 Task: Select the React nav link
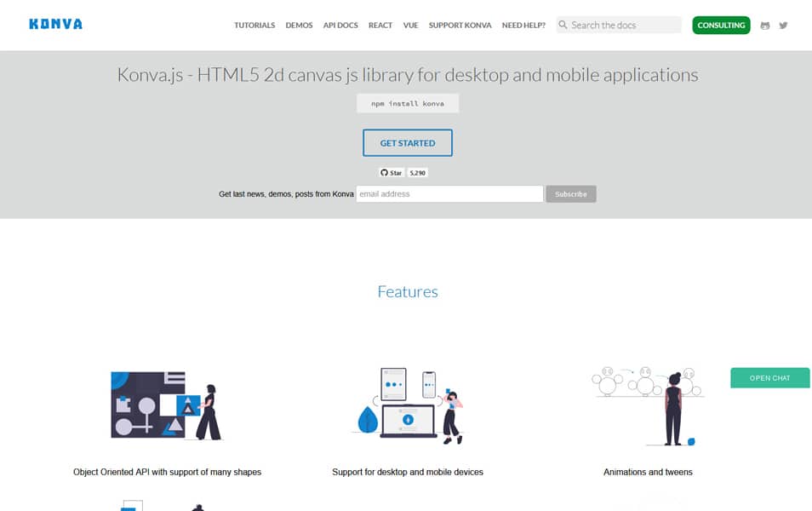[x=380, y=25]
